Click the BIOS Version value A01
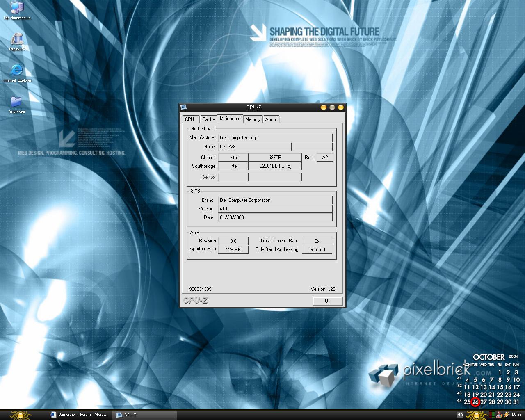 (x=275, y=209)
